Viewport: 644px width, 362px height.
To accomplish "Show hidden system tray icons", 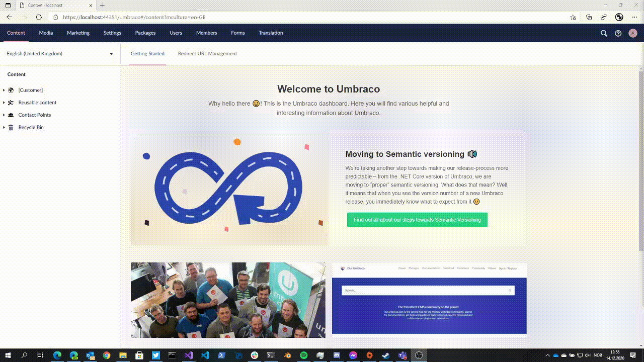I will coord(548,355).
